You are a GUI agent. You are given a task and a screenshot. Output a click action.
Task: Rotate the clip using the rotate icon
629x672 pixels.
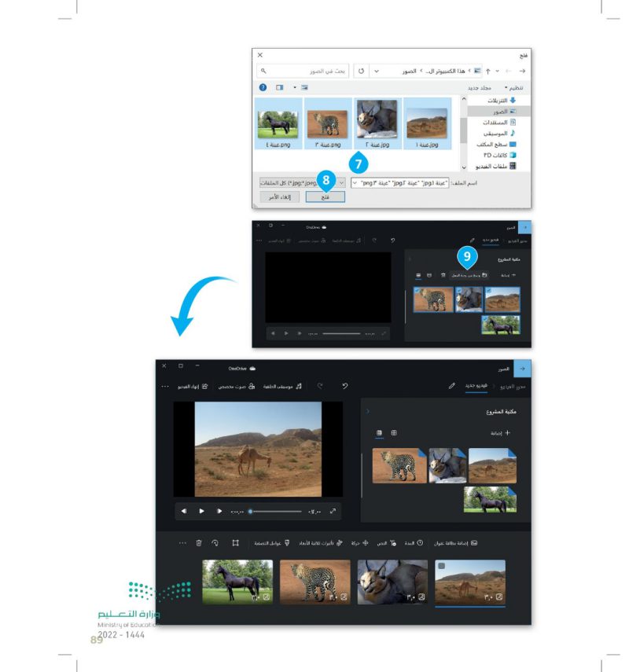coord(215,542)
